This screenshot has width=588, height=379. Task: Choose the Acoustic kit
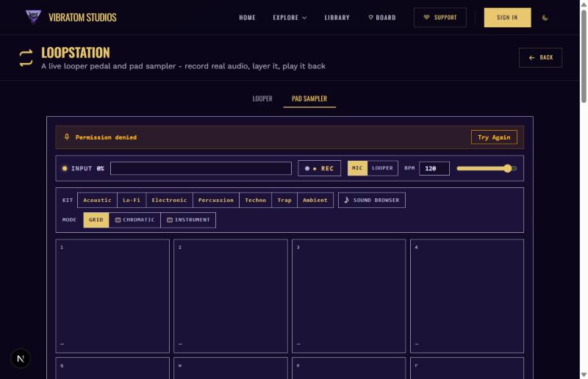[97, 201]
